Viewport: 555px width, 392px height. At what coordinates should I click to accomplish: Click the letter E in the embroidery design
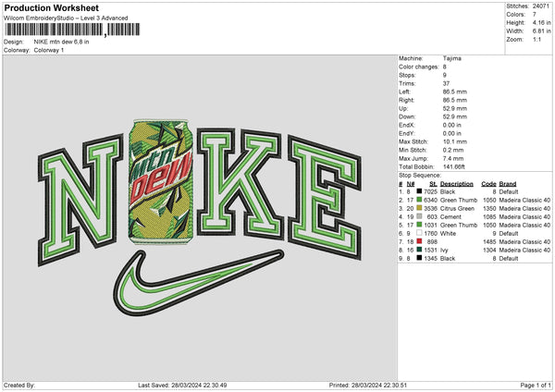pyautogui.click(x=325, y=197)
